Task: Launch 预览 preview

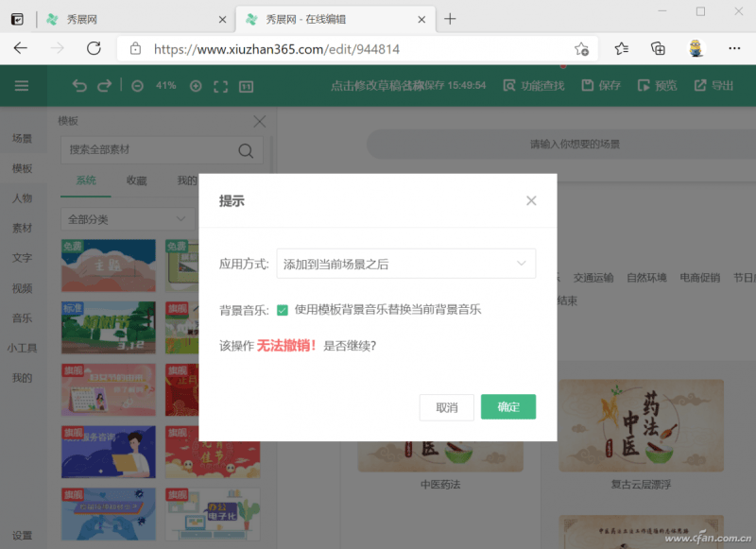Action: 658,85
